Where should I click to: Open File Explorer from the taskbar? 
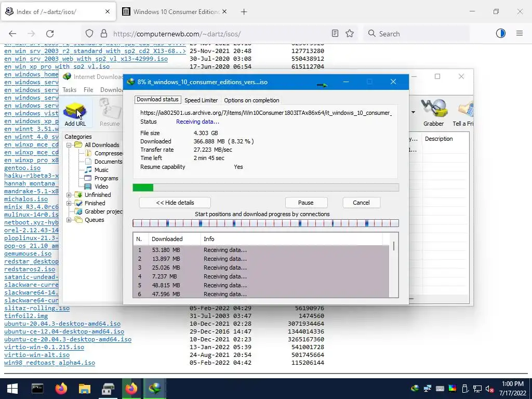point(85,389)
